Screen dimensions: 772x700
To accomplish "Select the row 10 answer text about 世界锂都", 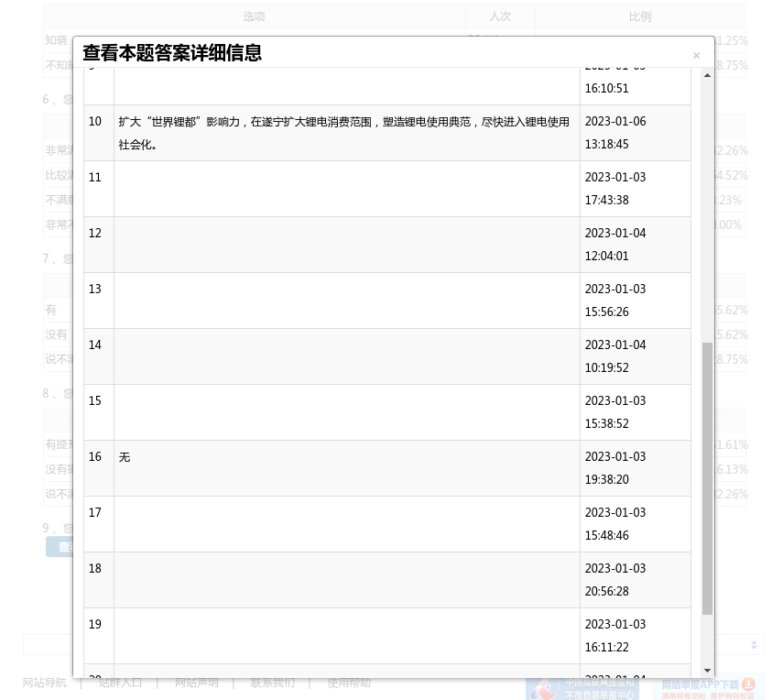I will (x=343, y=133).
